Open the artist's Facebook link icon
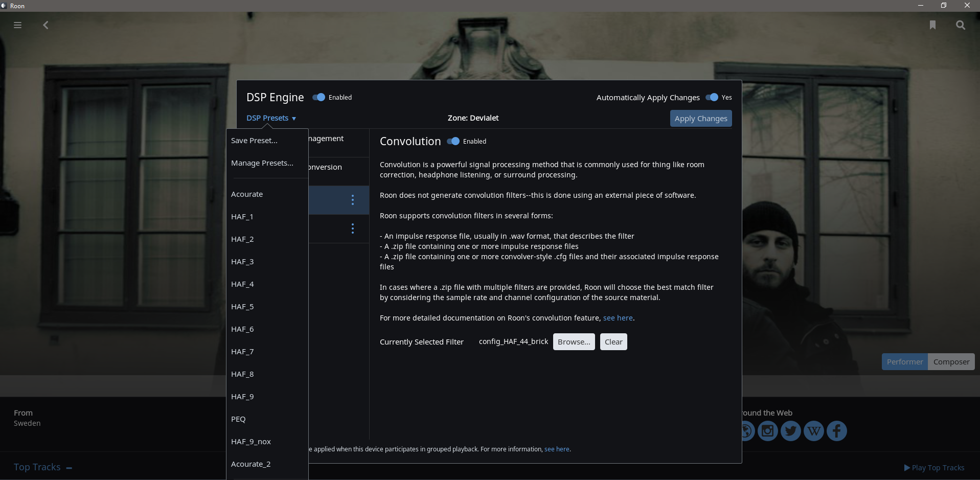 (837, 431)
